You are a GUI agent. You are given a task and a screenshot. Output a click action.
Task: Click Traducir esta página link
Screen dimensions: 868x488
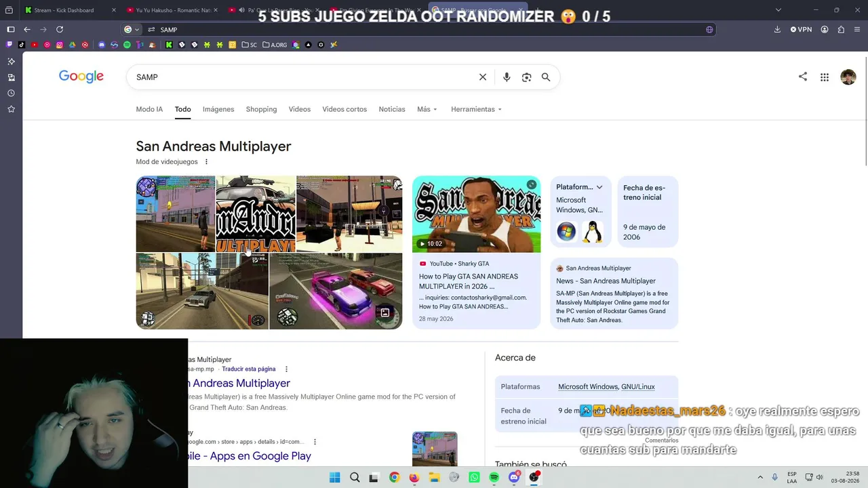pyautogui.click(x=249, y=369)
